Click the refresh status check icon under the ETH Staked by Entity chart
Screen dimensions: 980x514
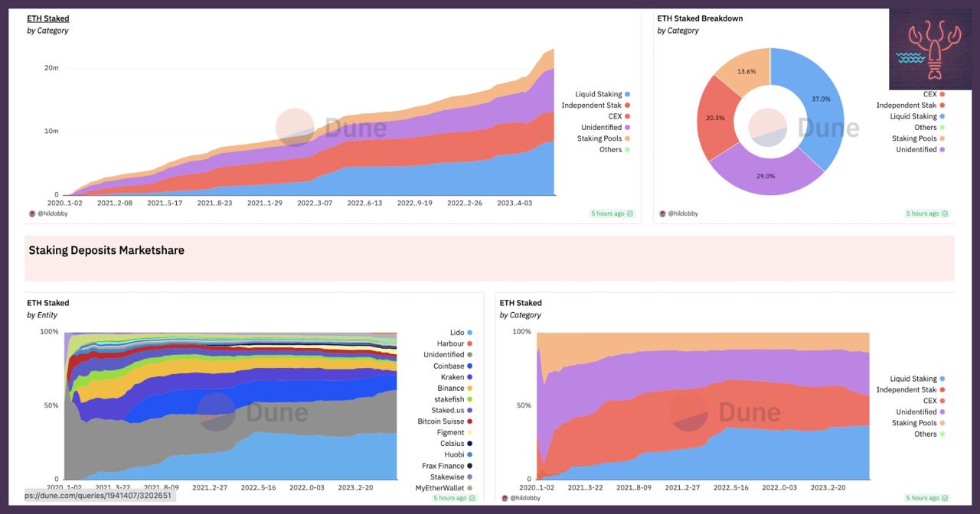[472, 498]
